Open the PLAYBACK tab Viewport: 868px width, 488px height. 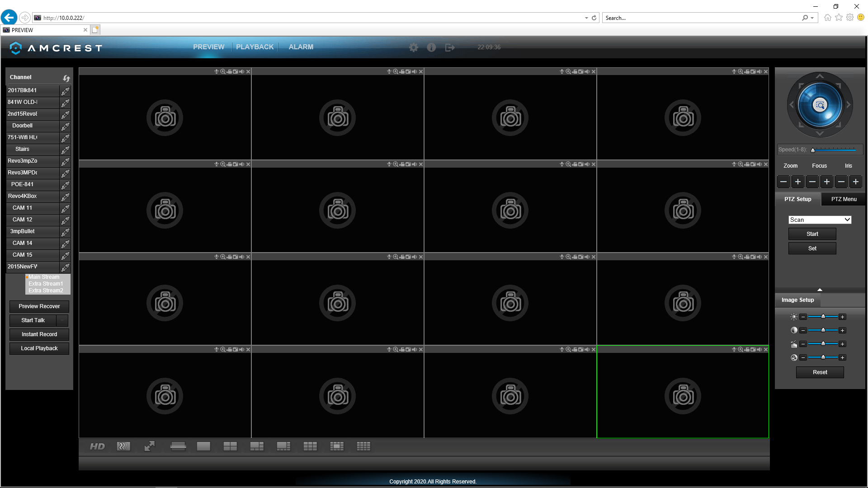[x=255, y=47]
